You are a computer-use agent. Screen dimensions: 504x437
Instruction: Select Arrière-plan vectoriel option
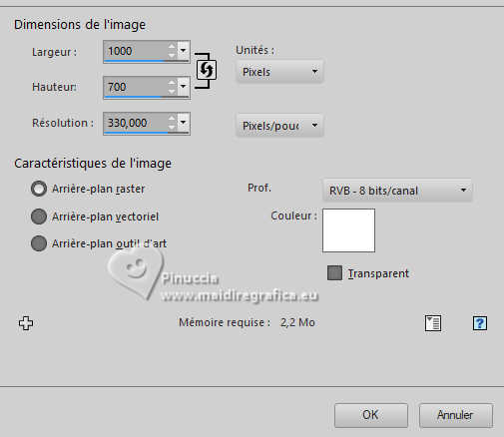coord(39,217)
